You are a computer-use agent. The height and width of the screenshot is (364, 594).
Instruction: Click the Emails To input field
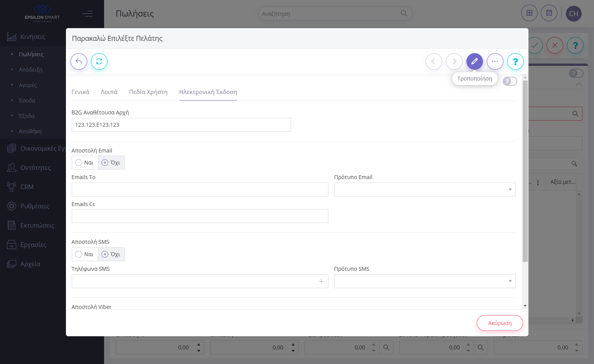point(200,190)
